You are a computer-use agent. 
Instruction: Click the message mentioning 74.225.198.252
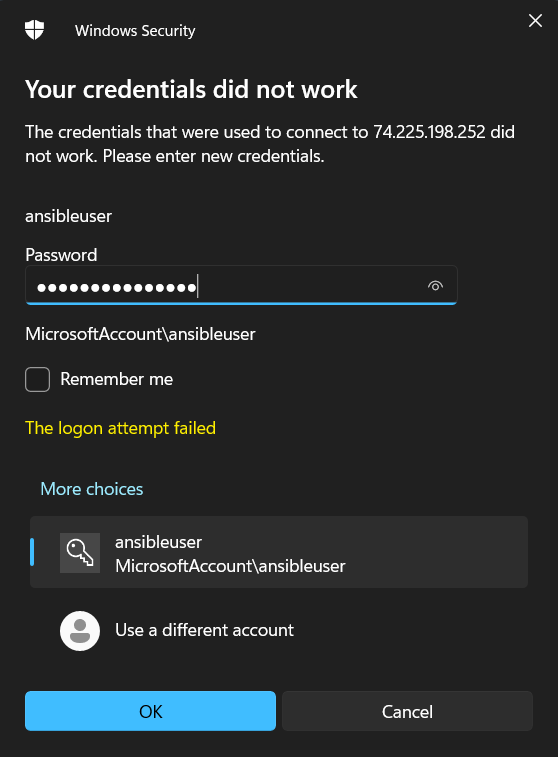click(270, 144)
